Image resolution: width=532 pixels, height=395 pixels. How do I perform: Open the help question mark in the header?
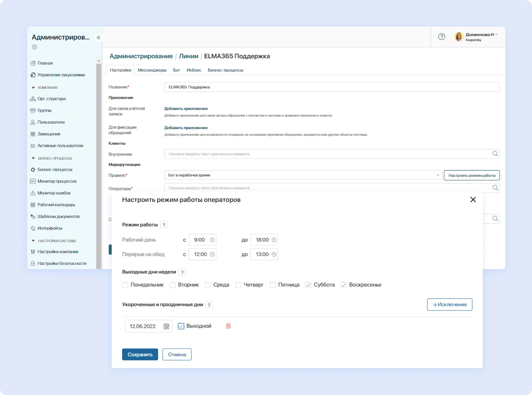click(x=441, y=37)
